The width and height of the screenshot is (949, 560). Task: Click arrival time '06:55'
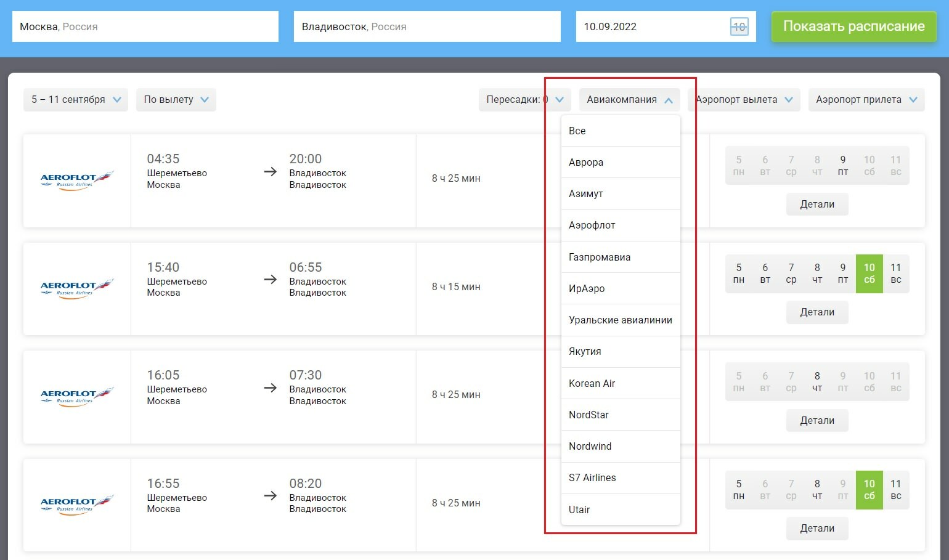[306, 267]
